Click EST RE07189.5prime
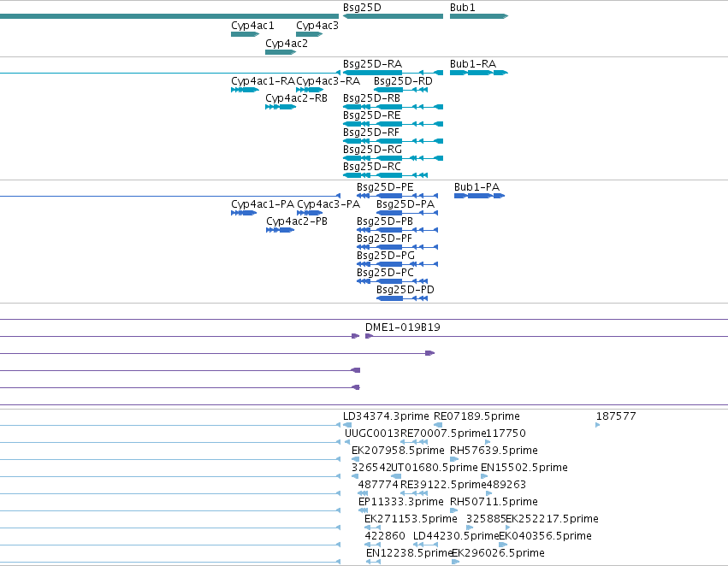Screen dimensions: 728x566 click(438, 425)
